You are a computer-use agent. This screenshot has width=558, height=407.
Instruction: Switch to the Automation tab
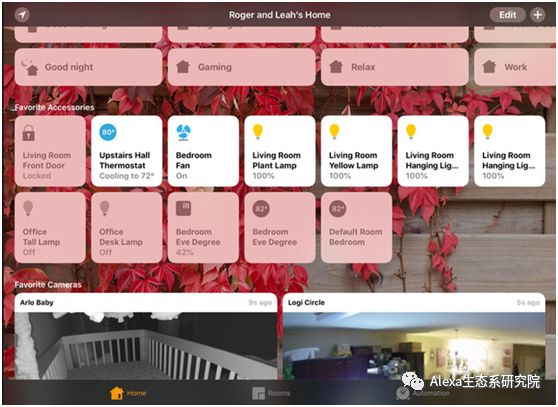pos(423,393)
